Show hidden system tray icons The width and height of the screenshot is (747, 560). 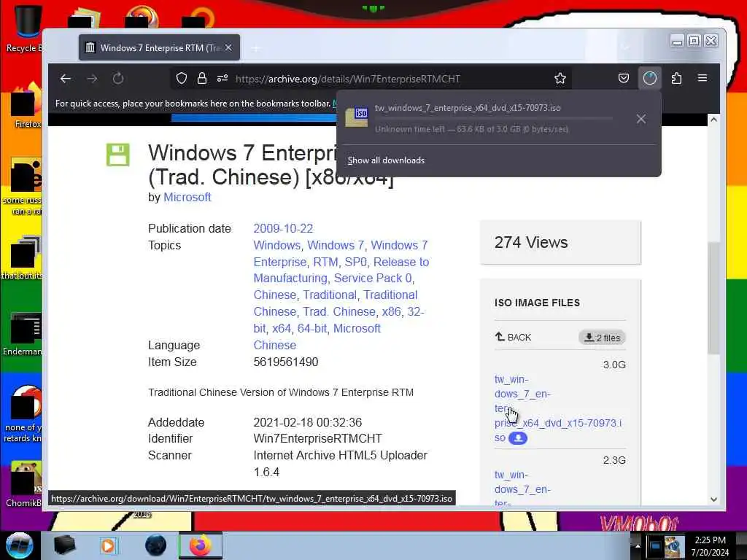coord(638,545)
